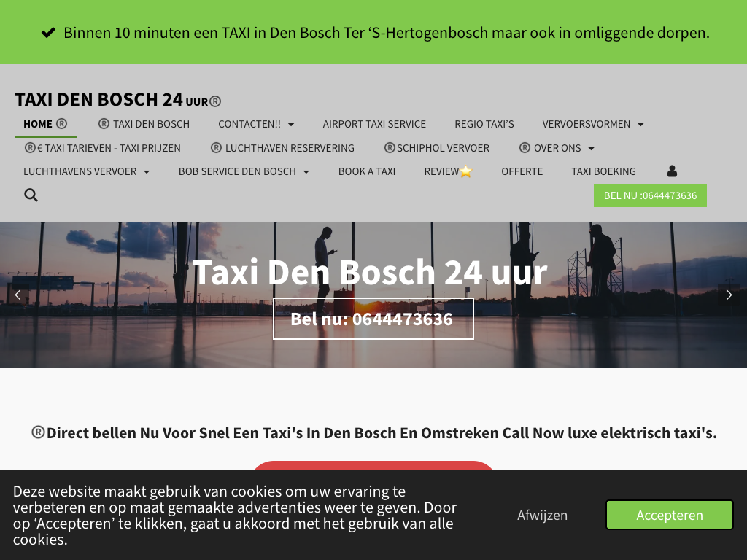This screenshot has height=560, width=747.
Task: Click Taxi Den Bosch 24 uur site title
Action: pyautogui.click(x=117, y=99)
